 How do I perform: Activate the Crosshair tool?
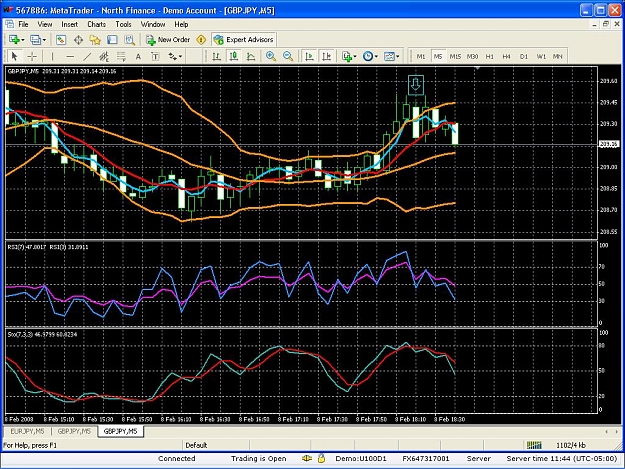pyautogui.click(x=32, y=56)
